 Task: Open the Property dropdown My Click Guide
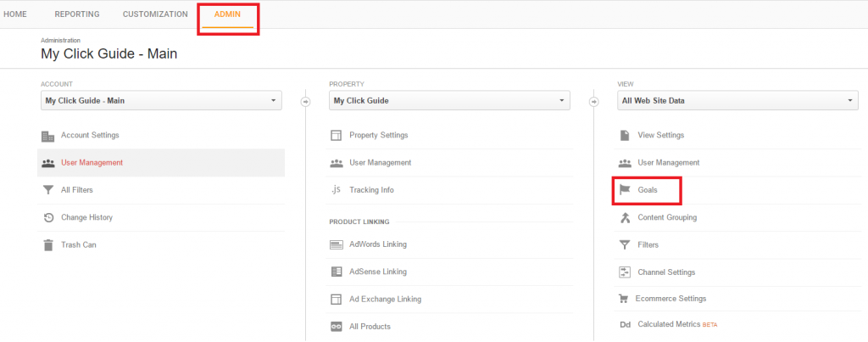point(449,101)
